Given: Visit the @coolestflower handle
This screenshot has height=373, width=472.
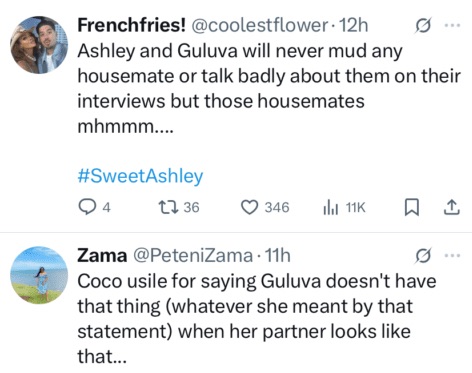Looking at the screenshot, I should (x=259, y=25).
